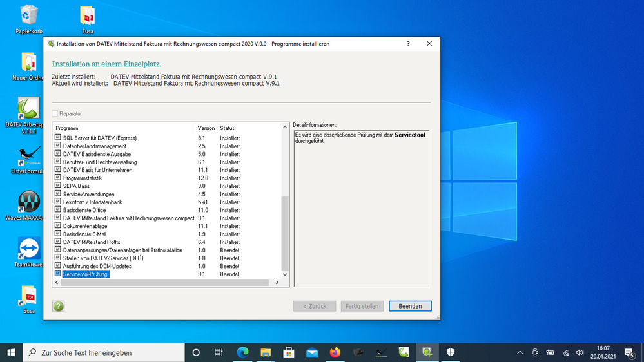644x362 pixels.
Task: Open the volume control in system tray
Action: pos(580,352)
